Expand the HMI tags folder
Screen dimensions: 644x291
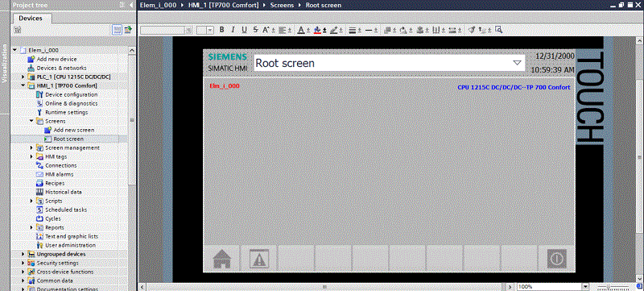coord(31,156)
